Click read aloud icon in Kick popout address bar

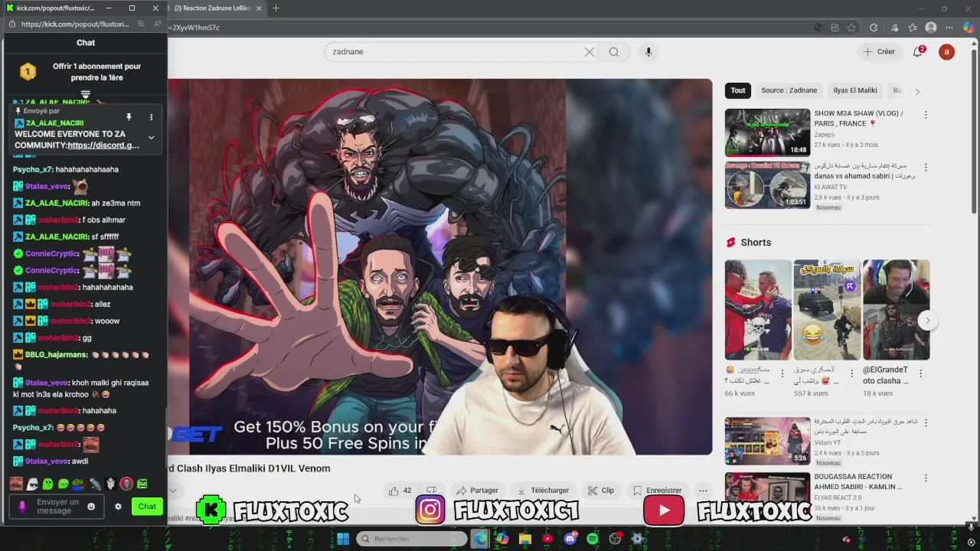click(x=156, y=24)
